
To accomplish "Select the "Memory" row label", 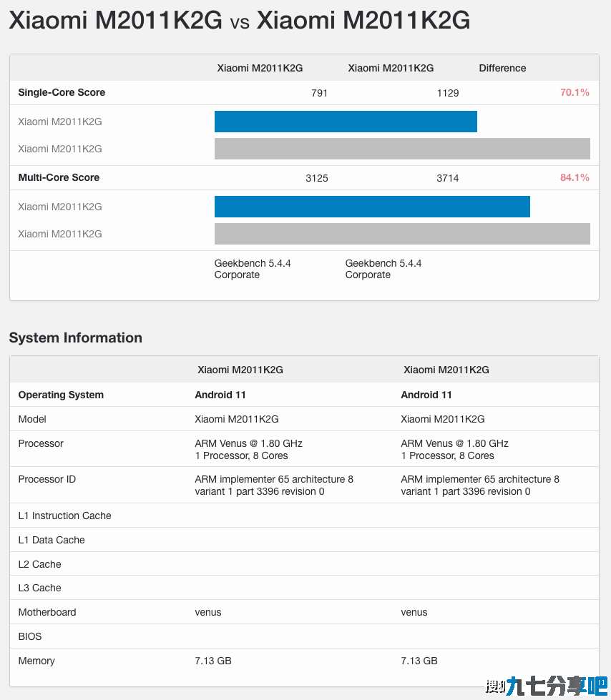I will 36,661.
